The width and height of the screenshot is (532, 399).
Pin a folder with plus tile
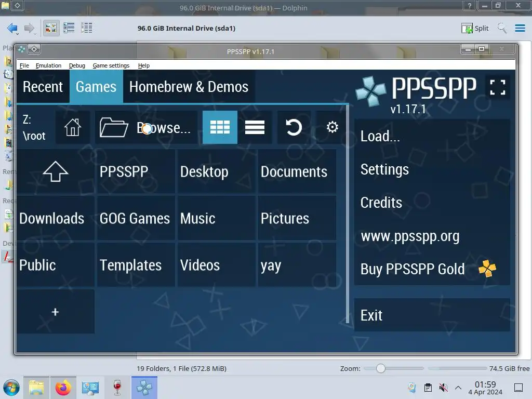coord(55,312)
